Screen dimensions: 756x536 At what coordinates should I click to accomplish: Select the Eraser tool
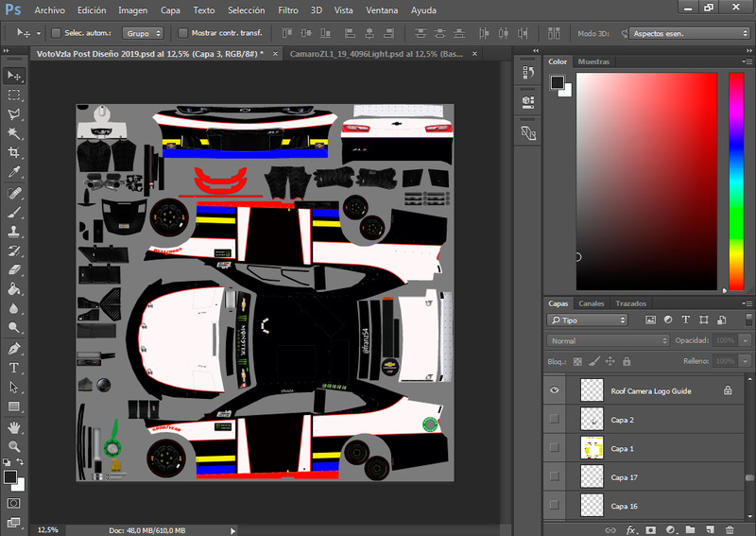click(x=14, y=269)
